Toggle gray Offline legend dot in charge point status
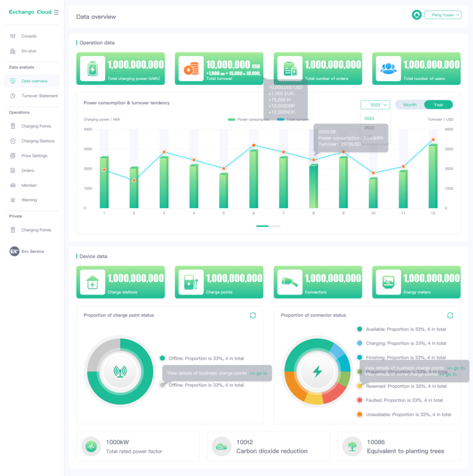 point(162,385)
